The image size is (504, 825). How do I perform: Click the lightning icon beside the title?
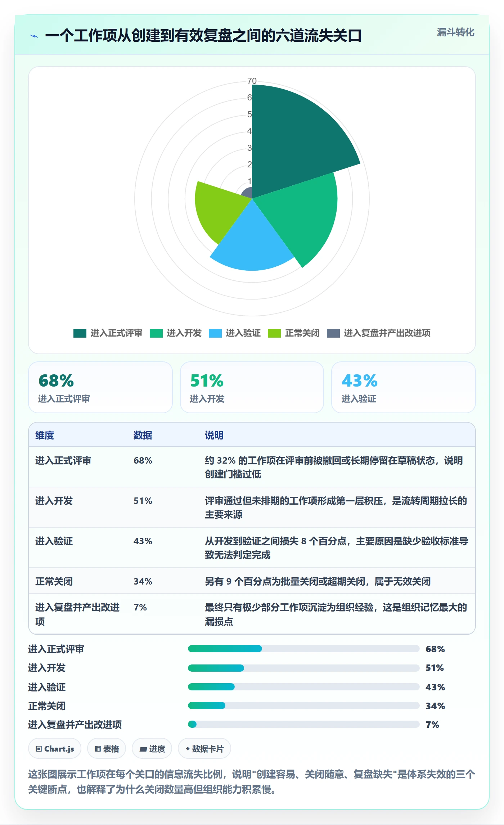coord(34,36)
